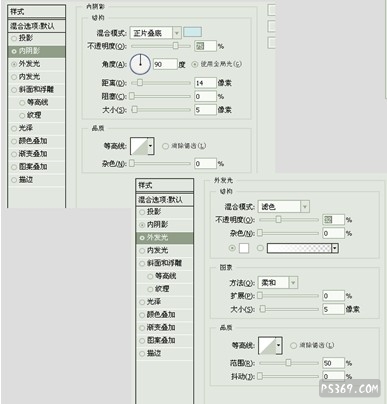Select 样式 header in Outer Glow dialog
Viewport: 387px width, 404px height.
tap(165, 185)
